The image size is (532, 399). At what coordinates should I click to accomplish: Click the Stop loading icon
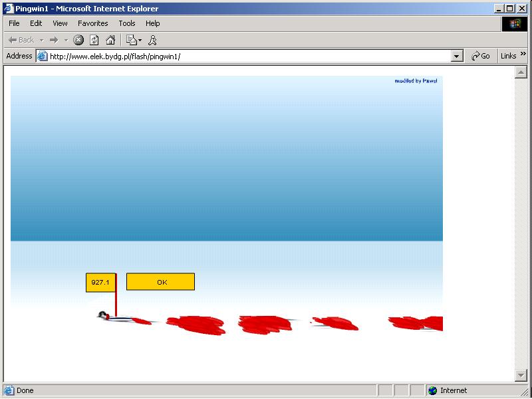pos(78,40)
